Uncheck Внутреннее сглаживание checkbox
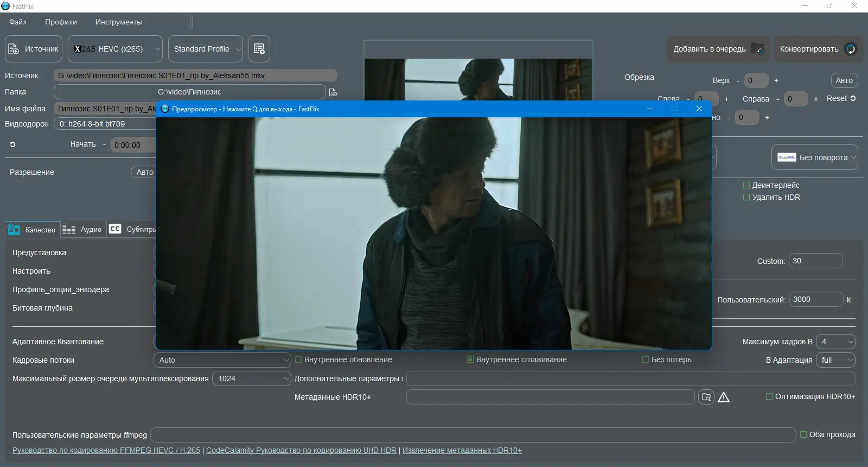The height and width of the screenshot is (467, 868). (x=470, y=359)
